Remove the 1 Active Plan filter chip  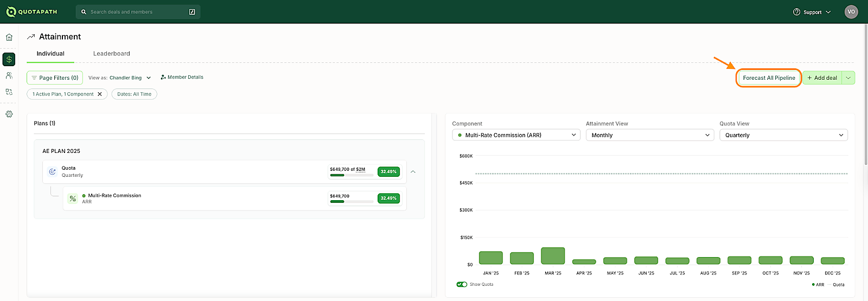tap(100, 94)
